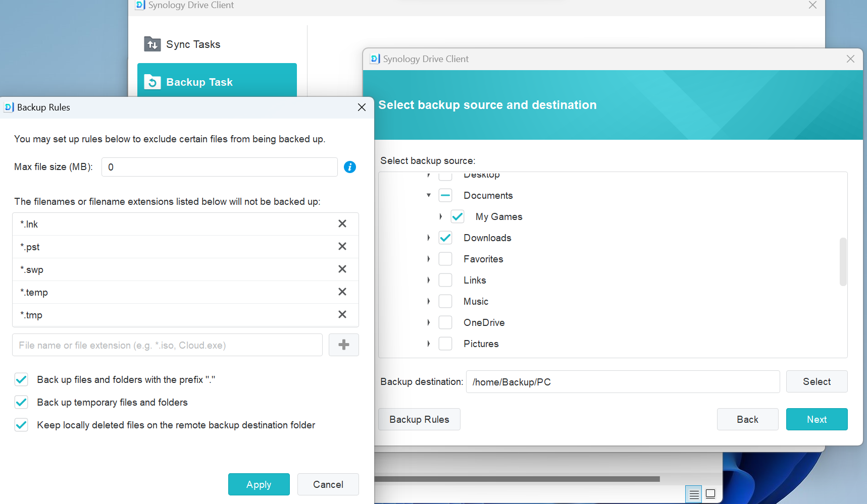Toggle Keep locally deleted files on remote
The height and width of the screenshot is (504, 867).
(21, 425)
